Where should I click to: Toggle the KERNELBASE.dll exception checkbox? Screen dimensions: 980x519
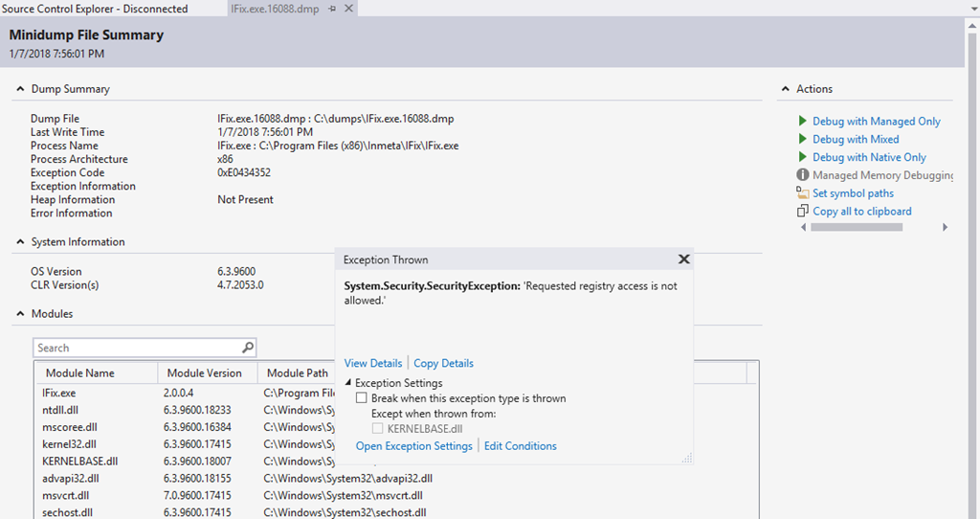click(x=377, y=429)
